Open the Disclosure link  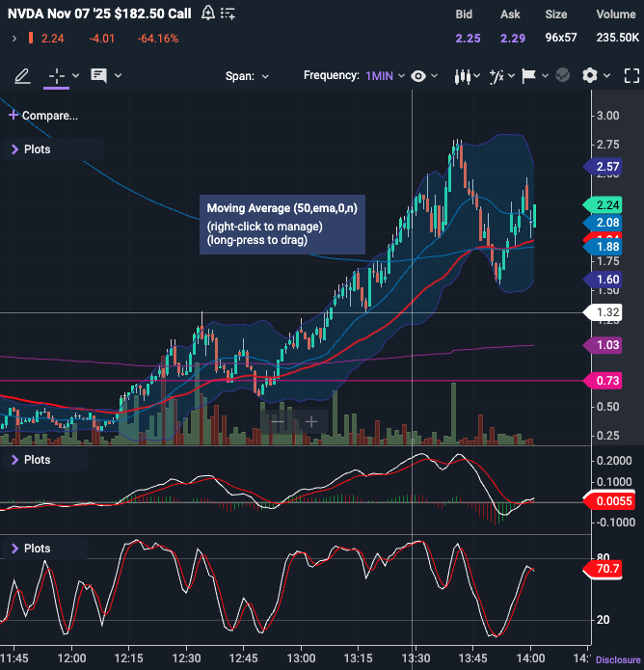point(617,660)
